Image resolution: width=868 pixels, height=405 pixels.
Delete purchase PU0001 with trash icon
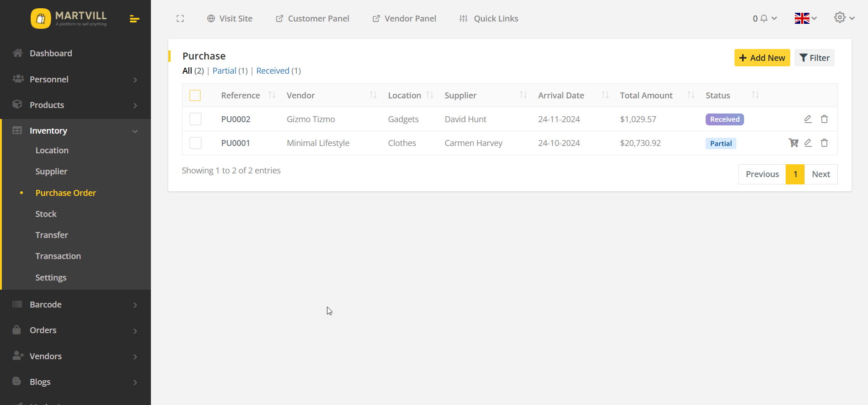point(824,143)
